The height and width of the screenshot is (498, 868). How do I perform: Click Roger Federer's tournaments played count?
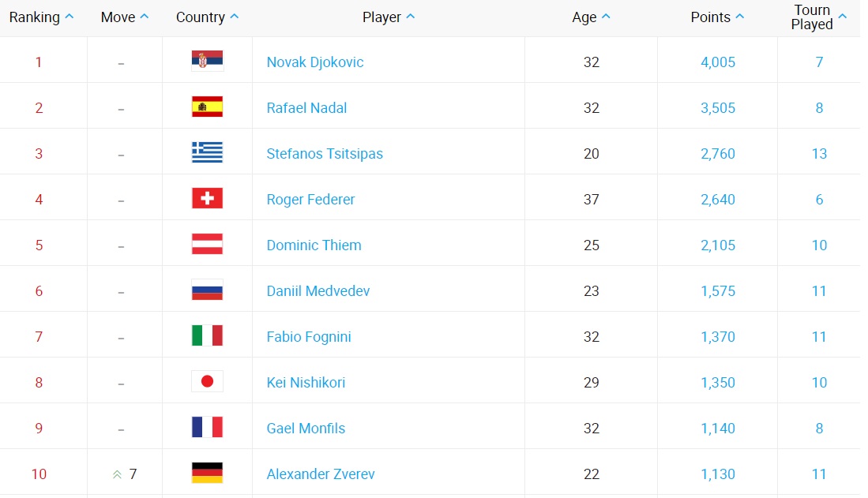(819, 200)
